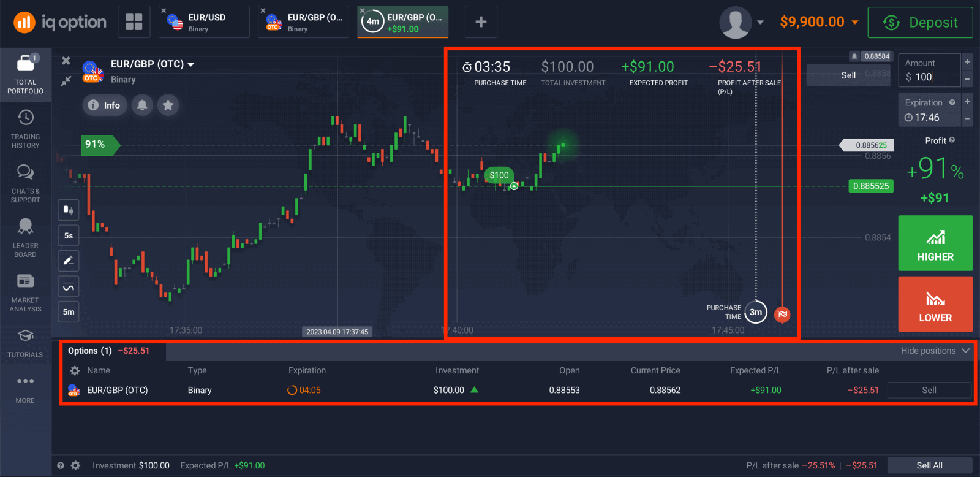Image resolution: width=980 pixels, height=477 pixels.
Task: Buy HIGHER option
Action: tap(935, 243)
